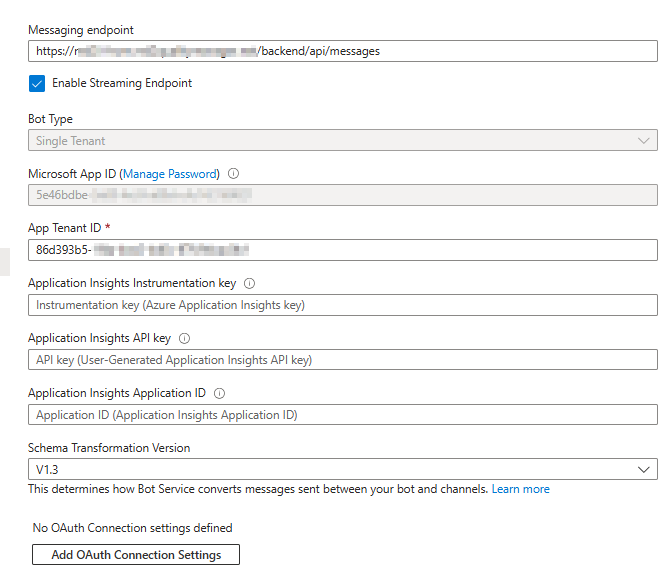Click info icon beside Application Insights API key
Image resolution: width=668 pixels, height=585 pixels.
point(184,339)
